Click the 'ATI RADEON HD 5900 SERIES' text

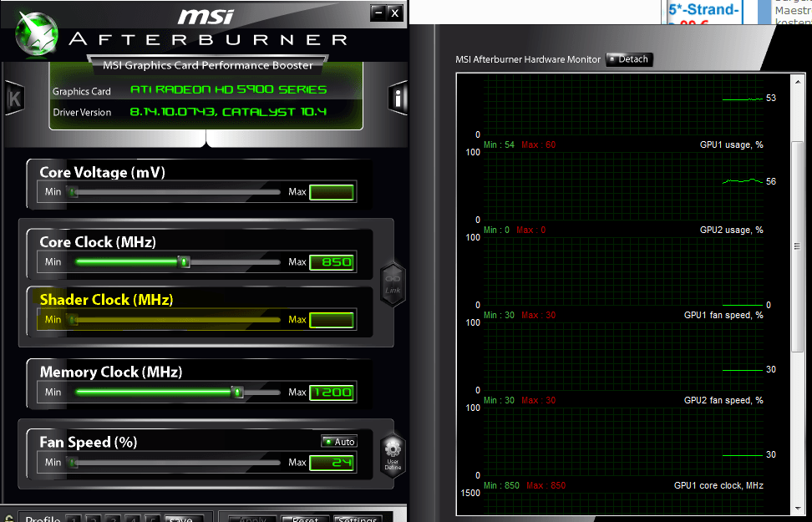[x=228, y=89]
